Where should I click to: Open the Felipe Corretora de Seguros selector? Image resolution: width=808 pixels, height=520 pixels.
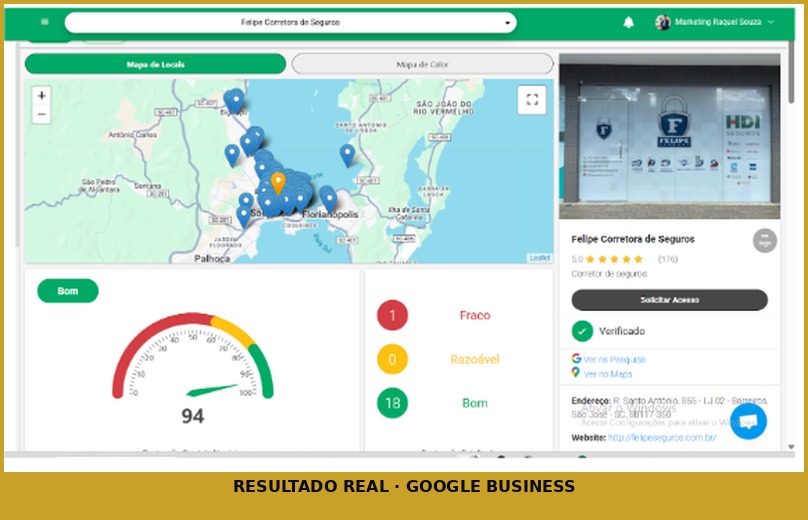click(x=291, y=23)
